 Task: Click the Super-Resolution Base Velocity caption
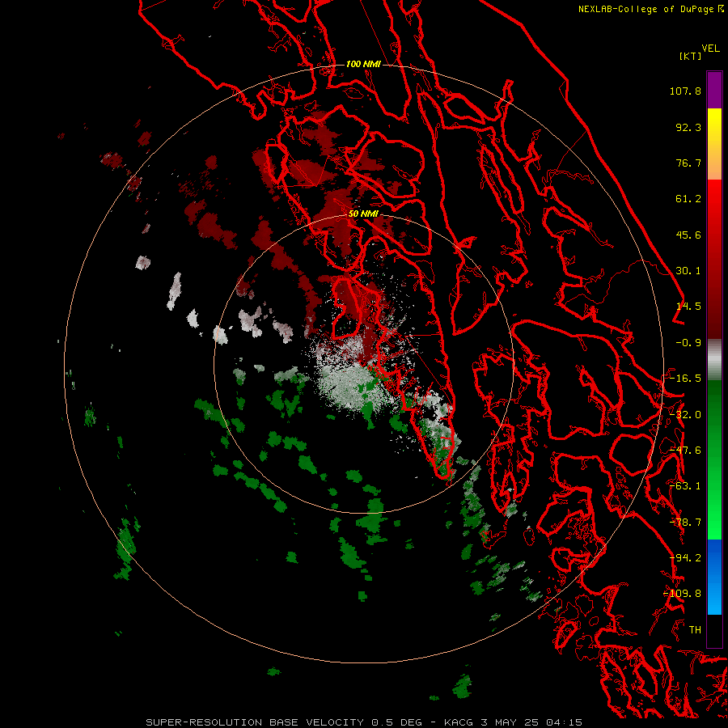pos(364,722)
